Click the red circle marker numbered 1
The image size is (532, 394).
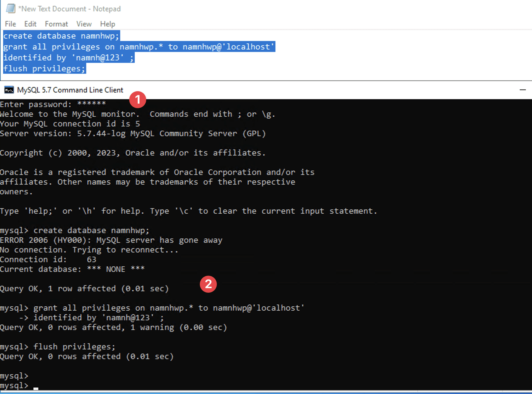(x=138, y=100)
